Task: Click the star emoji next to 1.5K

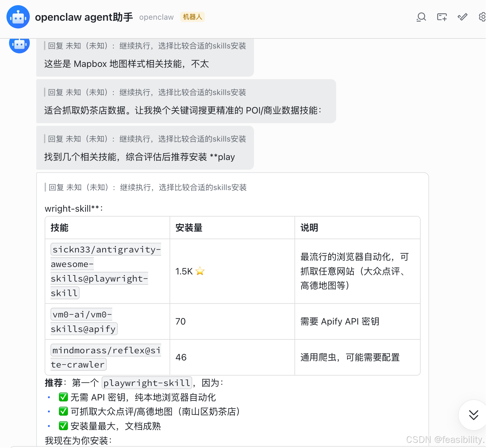Action: point(200,271)
